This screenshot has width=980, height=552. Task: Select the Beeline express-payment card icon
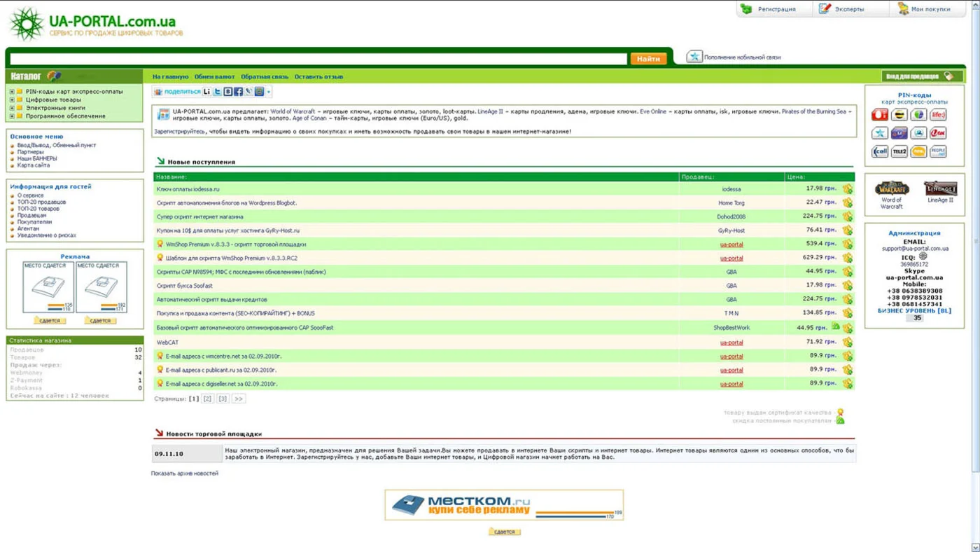pos(899,114)
